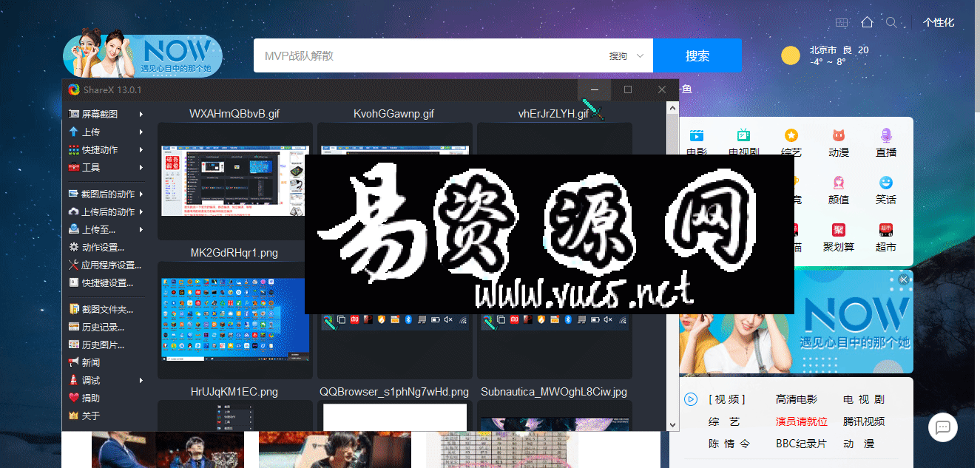980x468 pixels.
Task: Click the 直播 microphone icon
Action: tap(886, 135)
